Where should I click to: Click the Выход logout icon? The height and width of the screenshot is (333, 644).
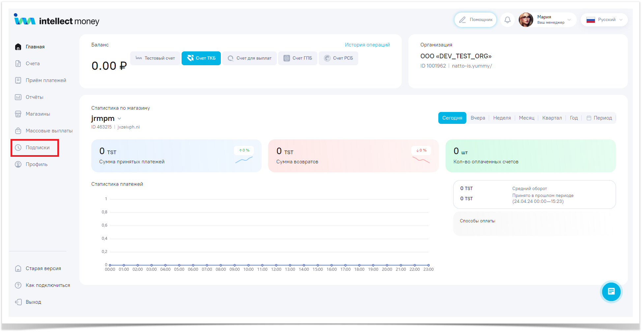(x=18, y=302)
